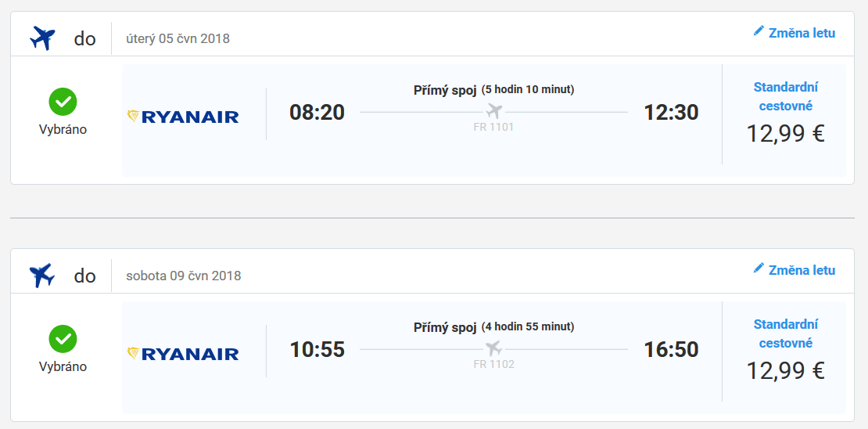Click the 16:50 arrival time
This screenshot has height=429, width=868.
point(671,350)
